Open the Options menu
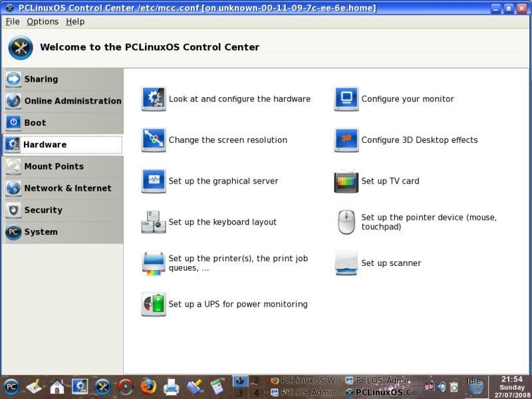The image size is (532, 399). (x=43, y=22)
